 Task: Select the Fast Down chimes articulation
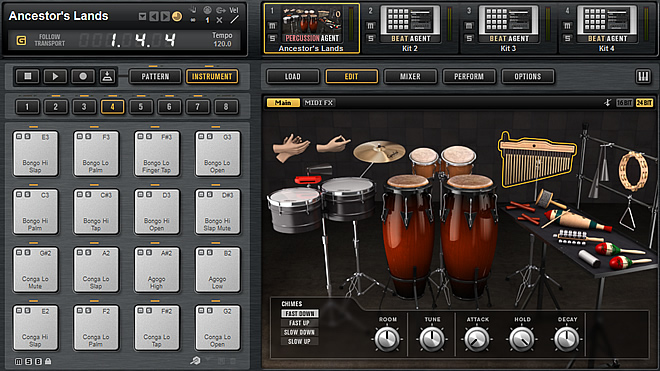point(300,313)
